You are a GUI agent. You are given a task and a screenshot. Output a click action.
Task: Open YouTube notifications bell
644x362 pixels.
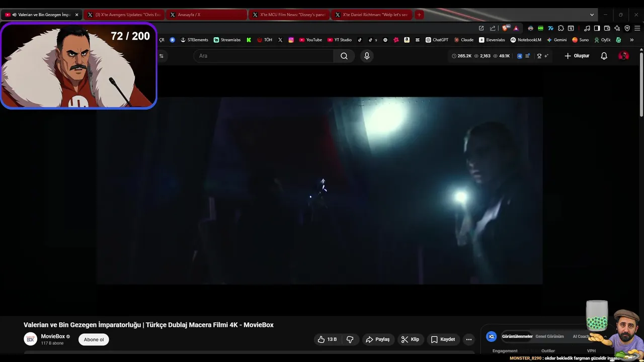click(604, 56)
